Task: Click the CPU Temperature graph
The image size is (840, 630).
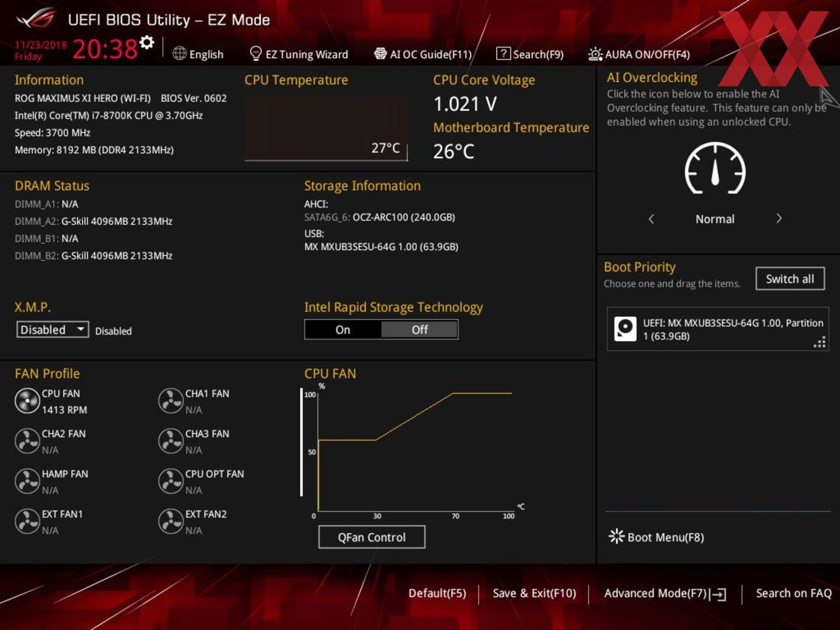Action: [326, 128]
